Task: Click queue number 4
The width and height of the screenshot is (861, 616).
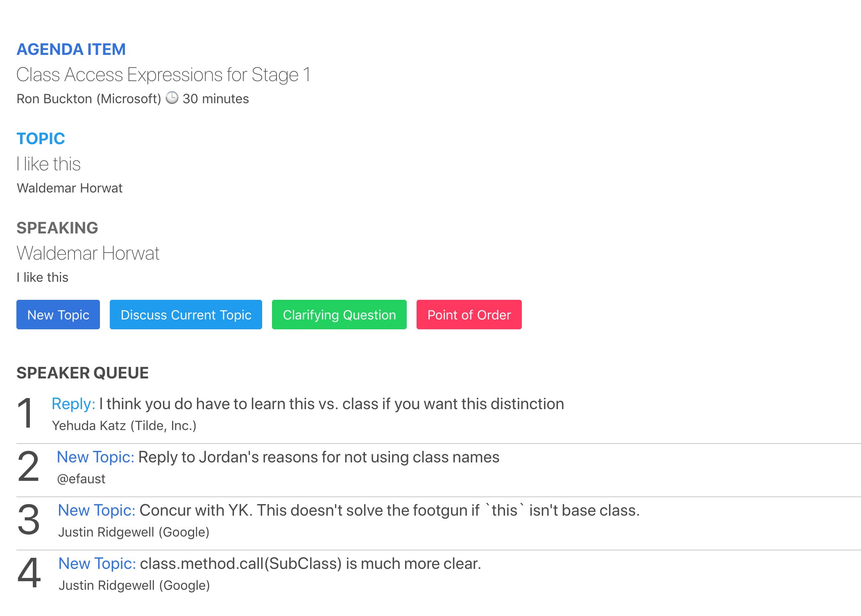Action: (x=29, y=573)
